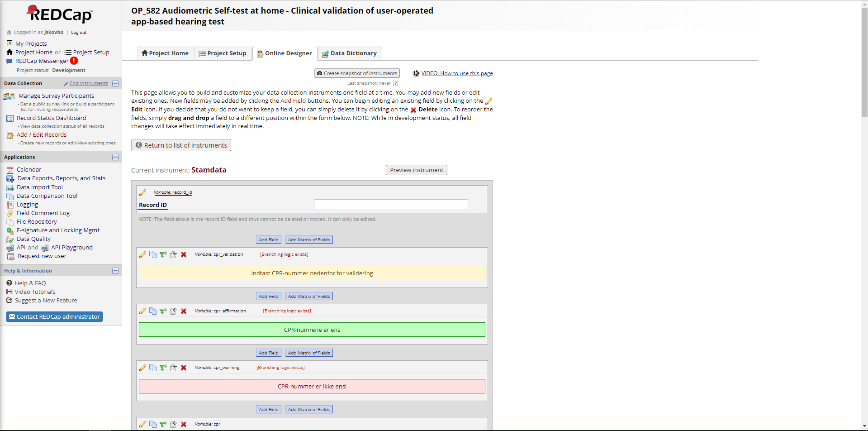Open the Project Home tab
The height and width of the screenshot is (431, 868).
(x=165, y=53)
